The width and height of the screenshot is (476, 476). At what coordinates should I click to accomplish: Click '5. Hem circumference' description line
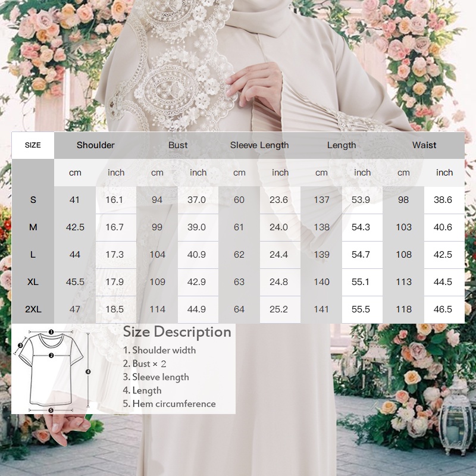point(169,404)
